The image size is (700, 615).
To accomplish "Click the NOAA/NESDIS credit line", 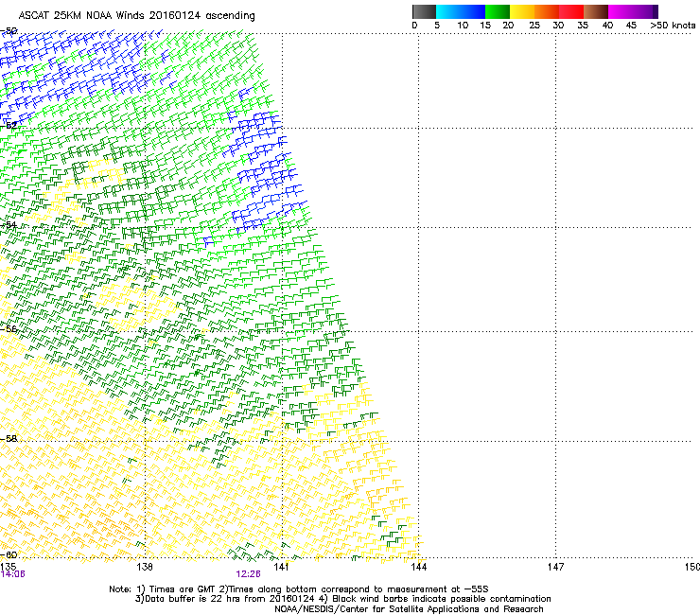I will (409, 609).
